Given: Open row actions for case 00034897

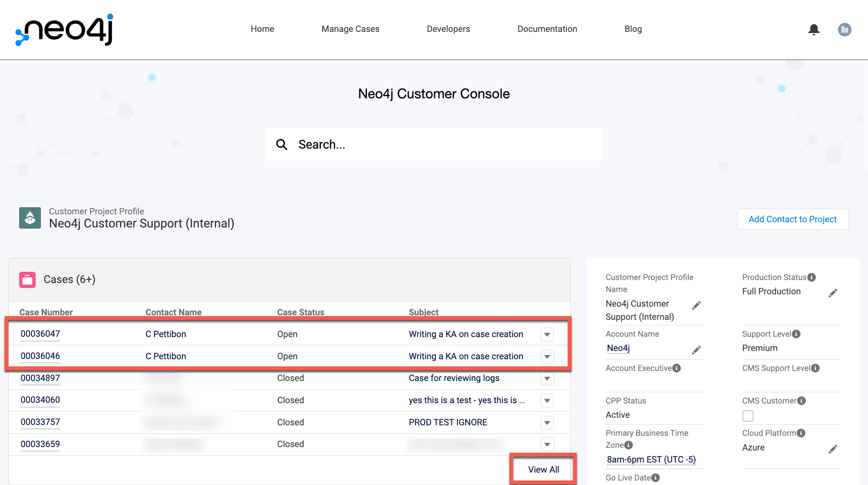Looking at the screenshot, I should [x=547, y=378].
